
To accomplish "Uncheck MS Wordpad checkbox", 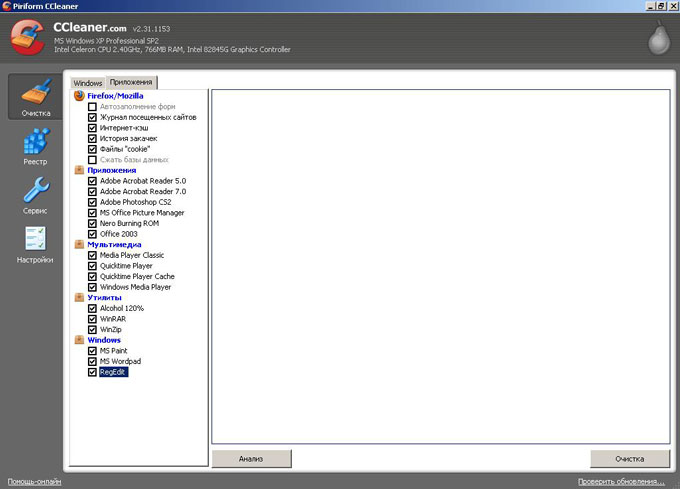I will point(92,361).
